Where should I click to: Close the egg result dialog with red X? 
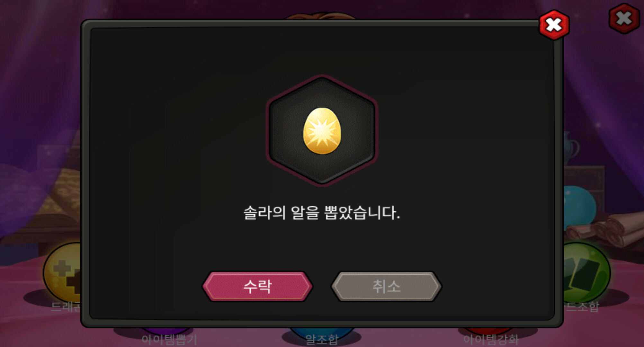coord(554,25)
